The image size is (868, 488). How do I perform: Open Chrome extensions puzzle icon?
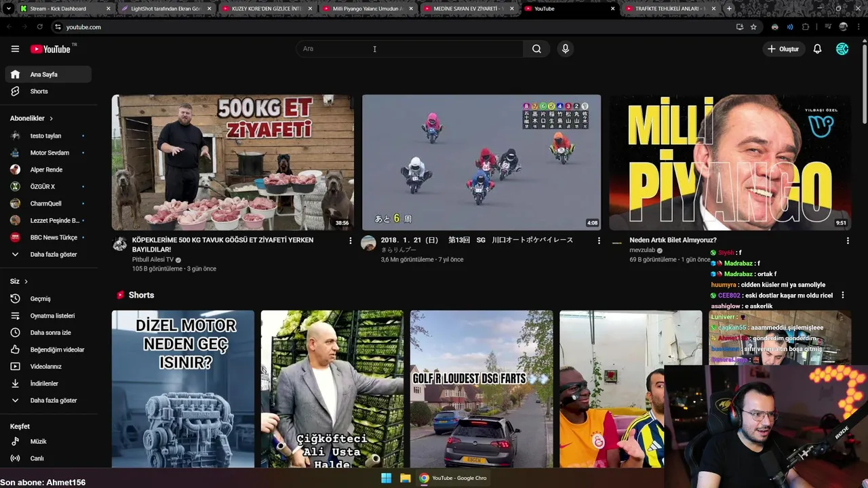[x=806, y=27]
